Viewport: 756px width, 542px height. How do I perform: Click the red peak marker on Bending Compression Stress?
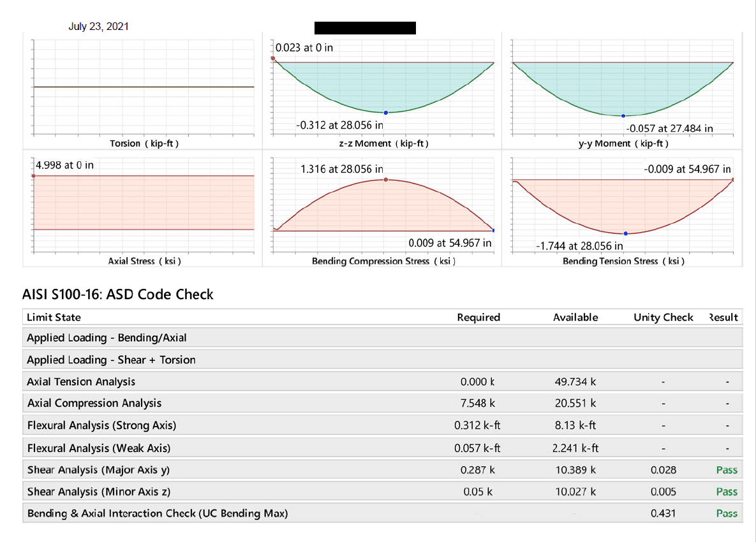(x=386, y=180)
